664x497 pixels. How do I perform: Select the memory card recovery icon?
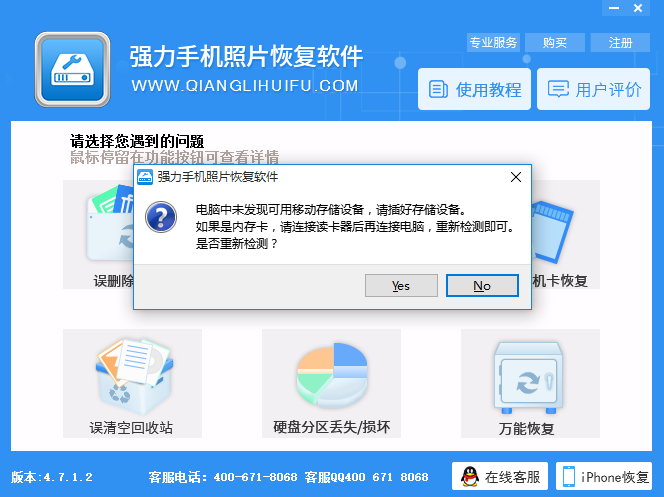pos(552,231)
